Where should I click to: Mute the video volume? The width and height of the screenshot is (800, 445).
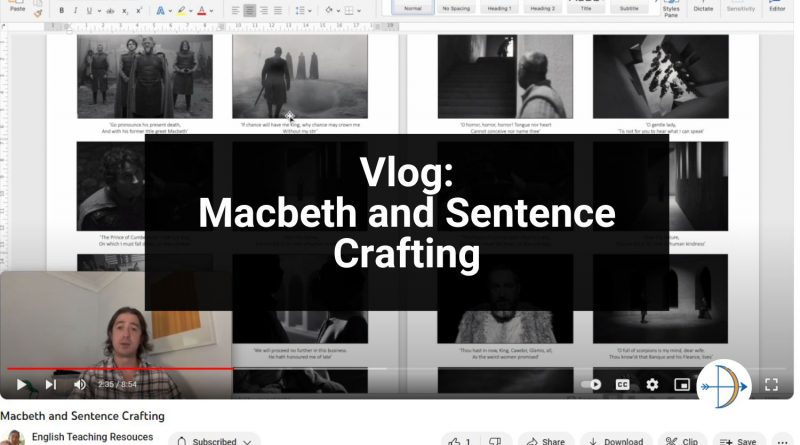click(x=80, y=384)
